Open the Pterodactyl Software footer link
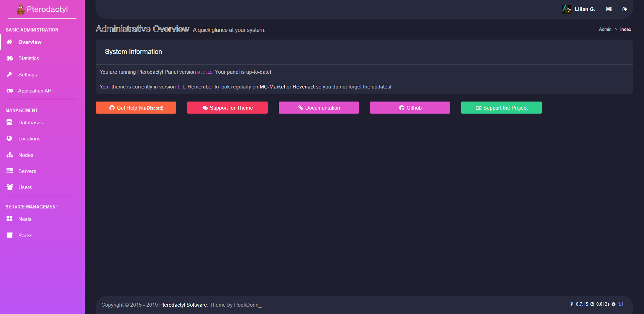 click(x=183, y=305)
